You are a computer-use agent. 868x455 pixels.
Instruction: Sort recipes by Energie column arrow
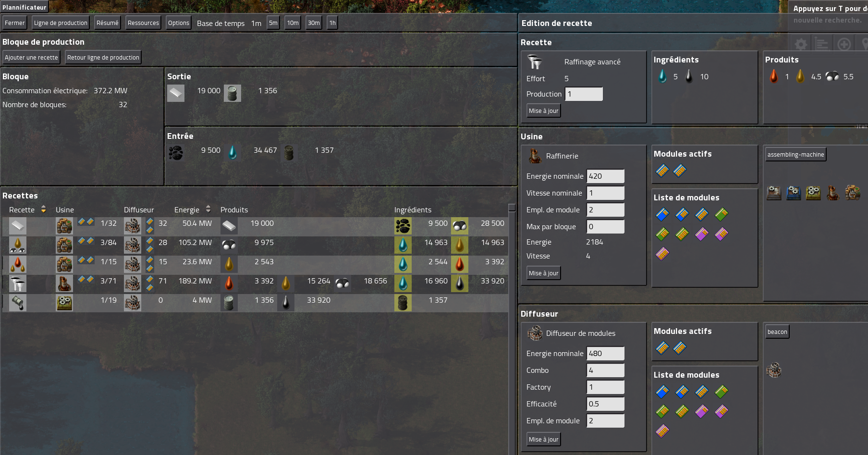point(208,209)
